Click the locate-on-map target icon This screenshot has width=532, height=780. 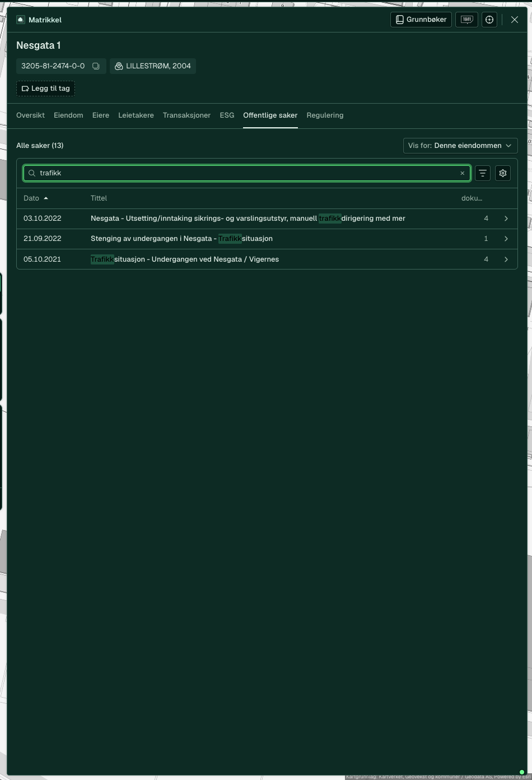coord(489,20)
